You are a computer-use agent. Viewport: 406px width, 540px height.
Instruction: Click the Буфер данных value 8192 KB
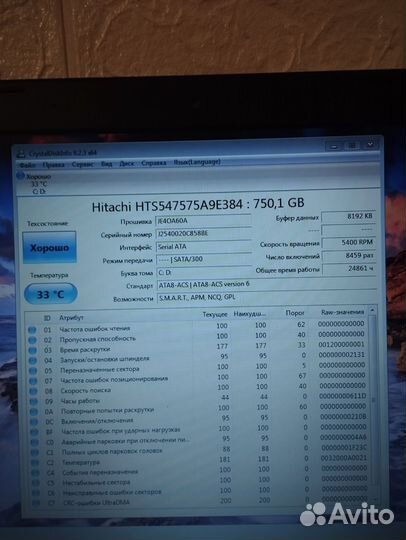348,217
